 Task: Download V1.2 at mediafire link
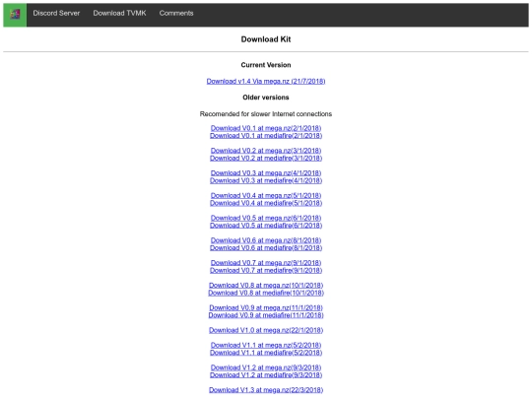coord(266,375)
